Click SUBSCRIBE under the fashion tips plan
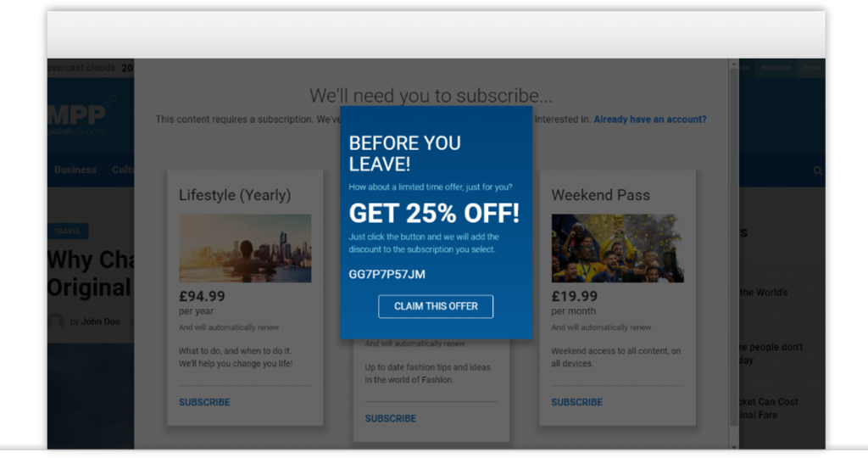This screenshot has height=458, width=868. coord(390,418)
